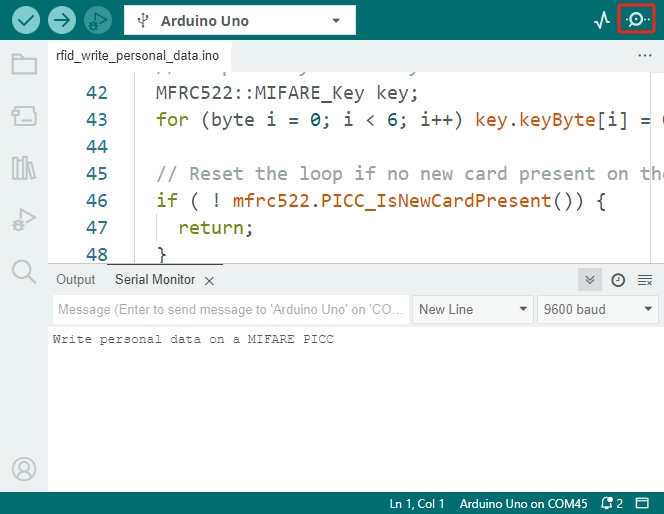This screenshot has width=664, height=514.
Task: Open the Sketchbook folder in sidebar
Action: click(24, 64)
